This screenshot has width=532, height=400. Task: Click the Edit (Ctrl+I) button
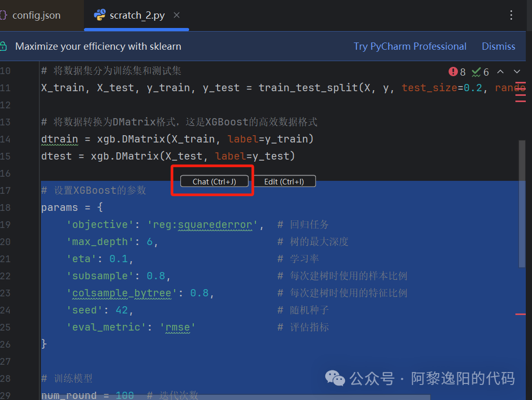tap(284, 181)
